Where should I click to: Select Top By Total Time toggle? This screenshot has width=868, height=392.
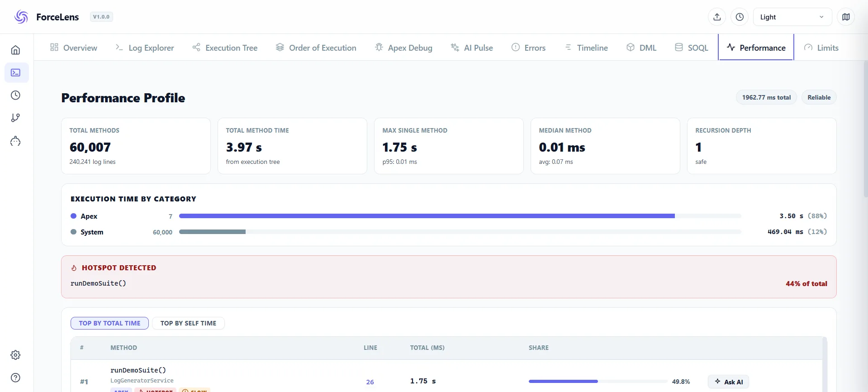click(x=109, y=323)
